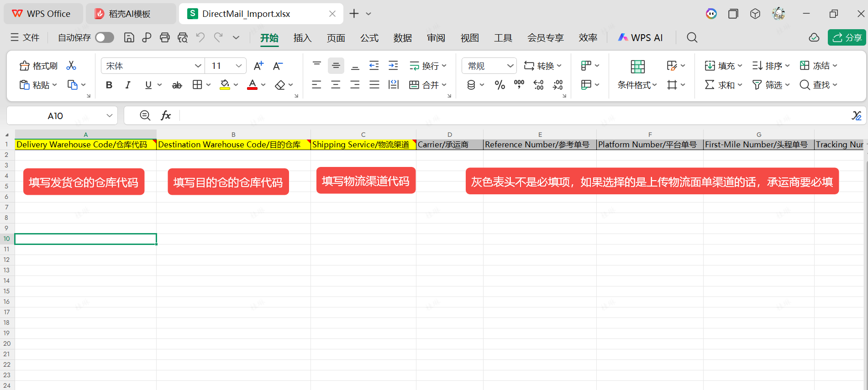
Task: Click the Share button
Action: 847,37
